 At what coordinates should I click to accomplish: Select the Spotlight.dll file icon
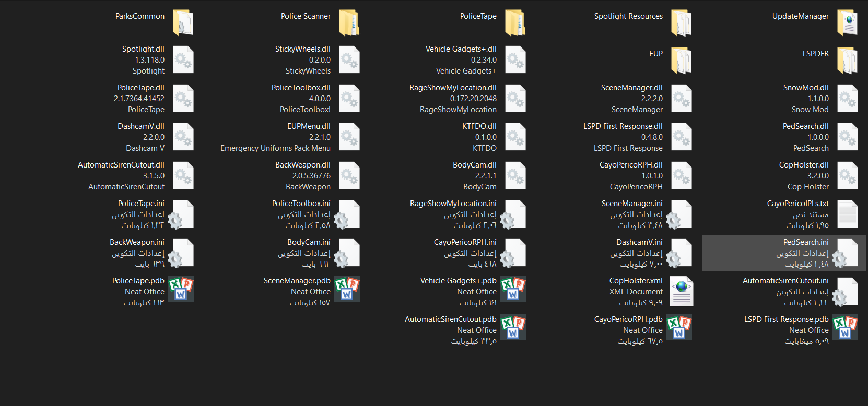(x=183, y=59)
